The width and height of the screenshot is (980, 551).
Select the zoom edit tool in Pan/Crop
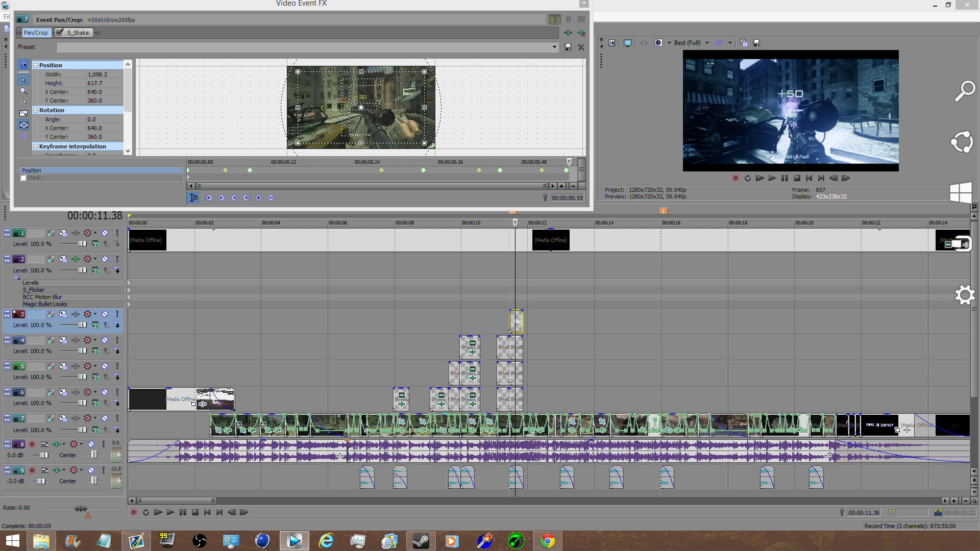point(23,91)
